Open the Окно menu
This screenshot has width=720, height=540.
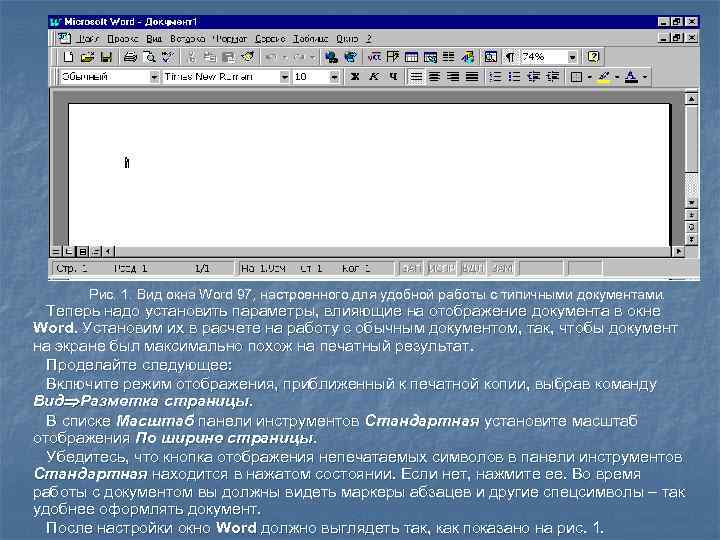pos(347,39)
